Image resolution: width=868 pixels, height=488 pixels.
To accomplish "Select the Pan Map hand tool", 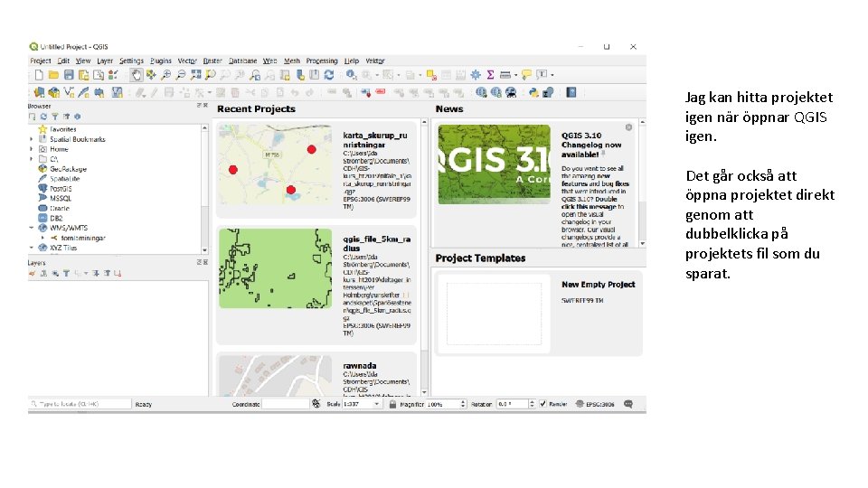I will coord(137,75).
